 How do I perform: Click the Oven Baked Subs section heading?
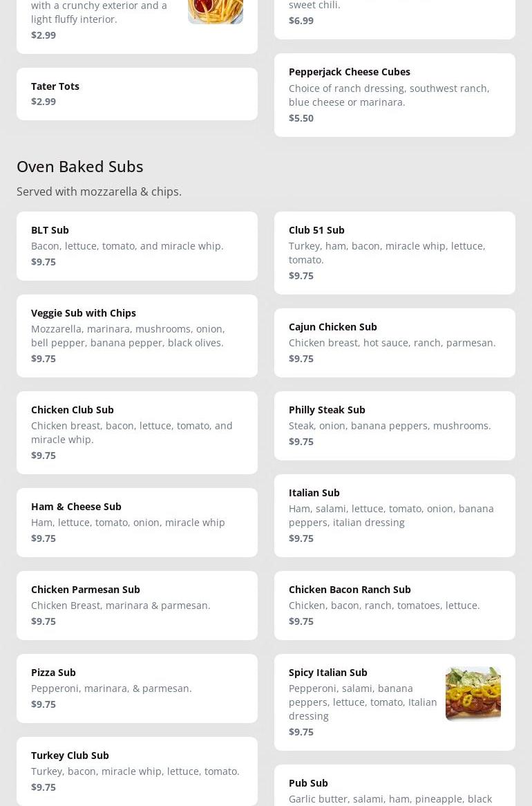[x=80, y=166]
